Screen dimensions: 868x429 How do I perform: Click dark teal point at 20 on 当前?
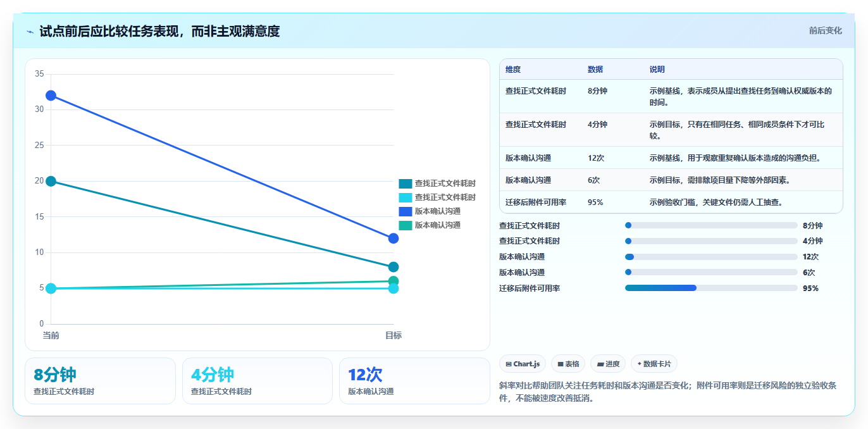tap(51, 181)
